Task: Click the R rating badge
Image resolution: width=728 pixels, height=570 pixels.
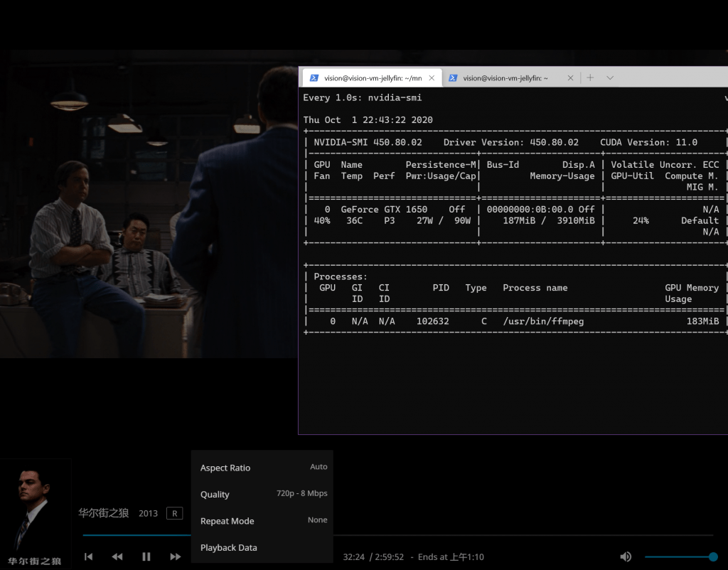Action: tap(175, 513)
